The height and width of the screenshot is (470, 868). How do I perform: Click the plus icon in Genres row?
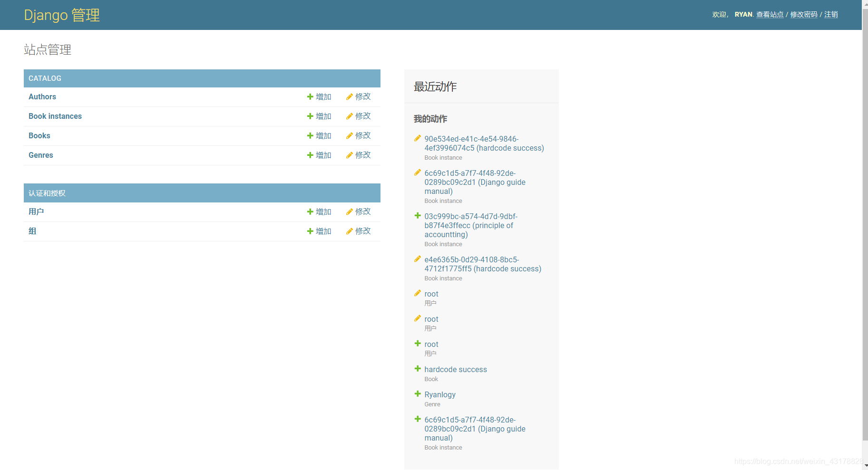(310, 155)
